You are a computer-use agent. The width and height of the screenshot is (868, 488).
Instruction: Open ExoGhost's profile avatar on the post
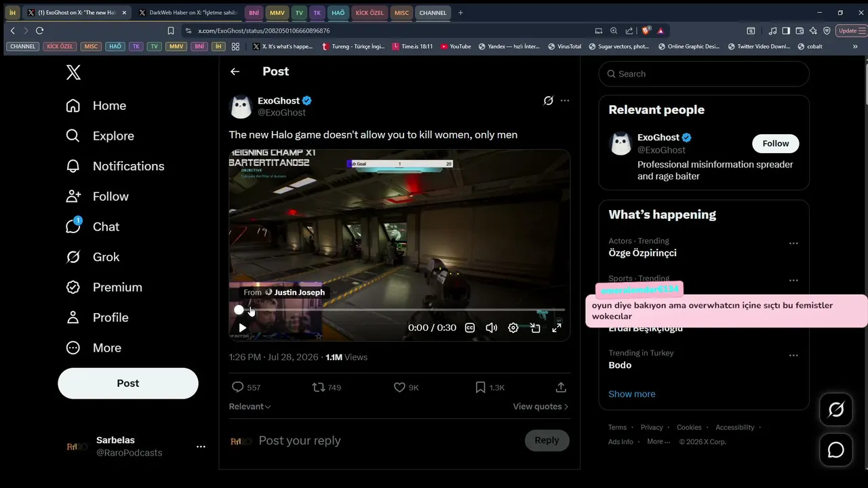[241, 106]
